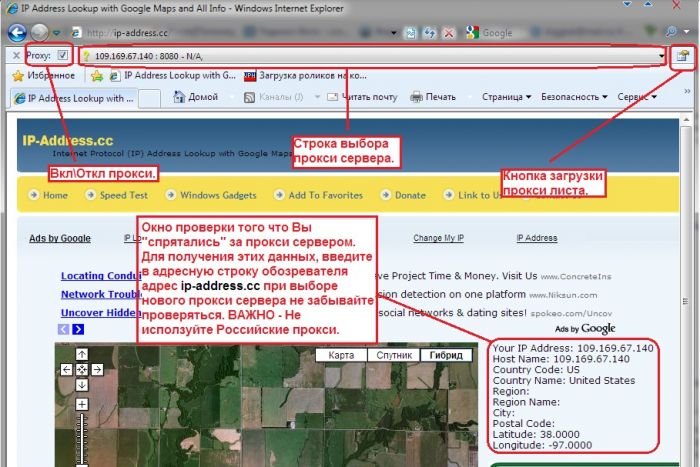Screen dimensions: 700x467
Task: Click the browser Forward arrow button
Action: pos(39,33)
